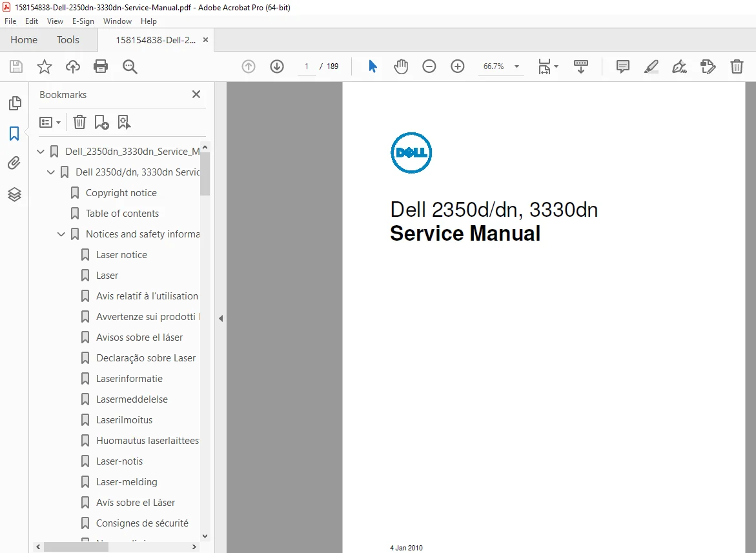The height and width of the screenshot is (553, 756).
Task: Click the 66.7% zoom field
Action: [494, 66]
